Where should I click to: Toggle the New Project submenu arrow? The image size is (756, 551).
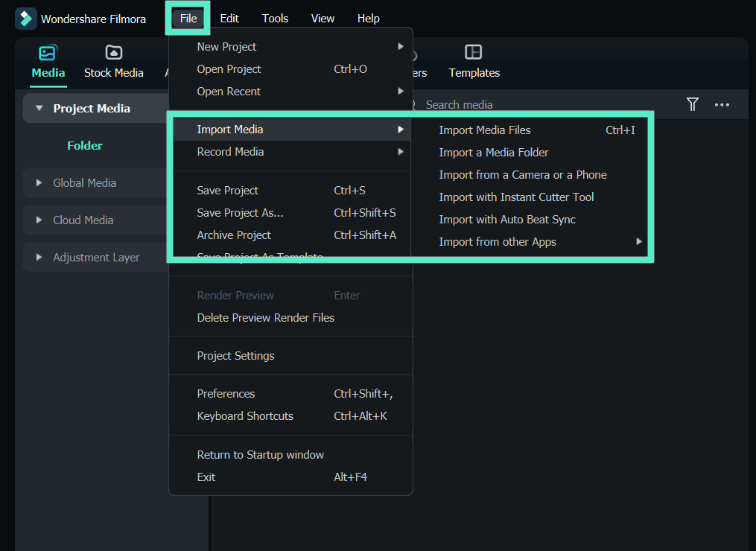[x=401, y=45]
